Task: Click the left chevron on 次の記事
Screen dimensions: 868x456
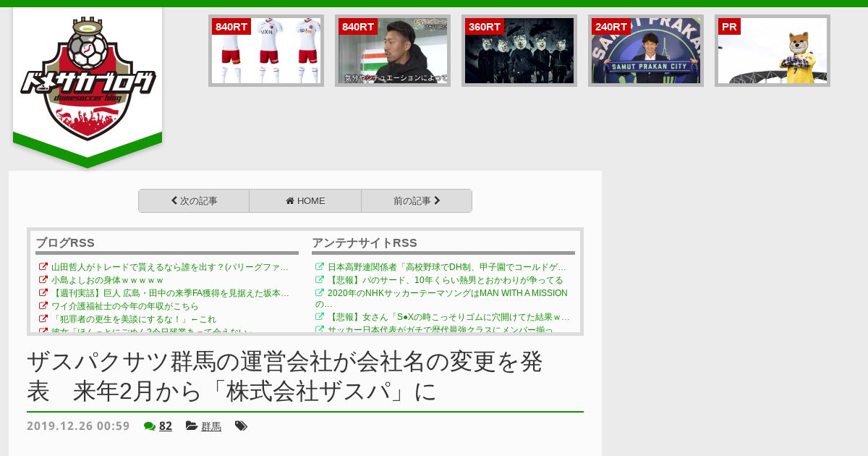Action: [174, 200]
